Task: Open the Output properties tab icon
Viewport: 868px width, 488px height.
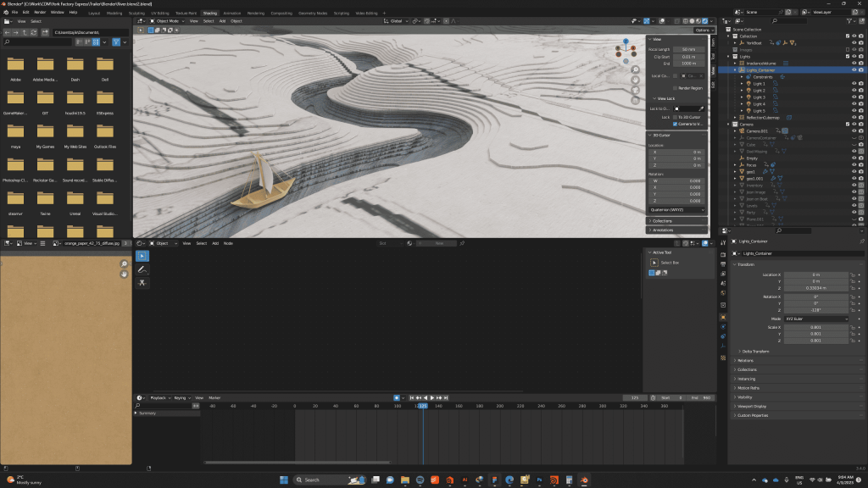Action: pyautogui.click(x=723, y=264)
